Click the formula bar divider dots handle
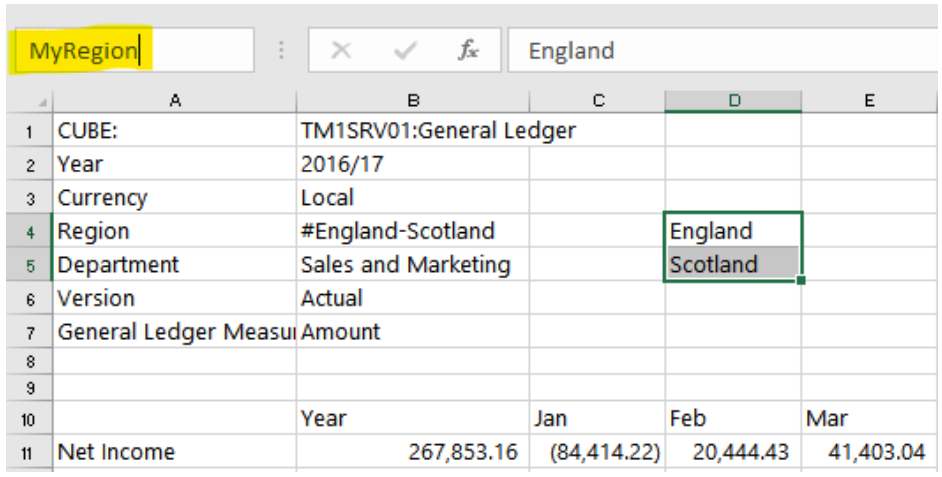 pos(281,50)
